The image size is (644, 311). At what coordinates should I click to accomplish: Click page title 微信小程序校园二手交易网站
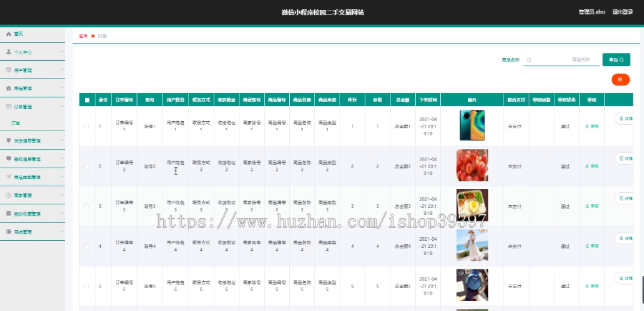pyautogui.click(x=323, y=12)
